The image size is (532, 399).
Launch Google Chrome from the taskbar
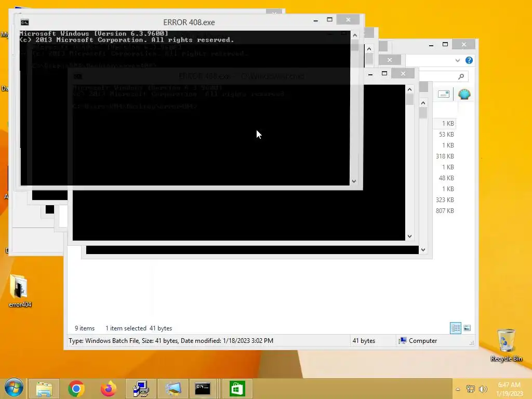(x=76, y=389)
